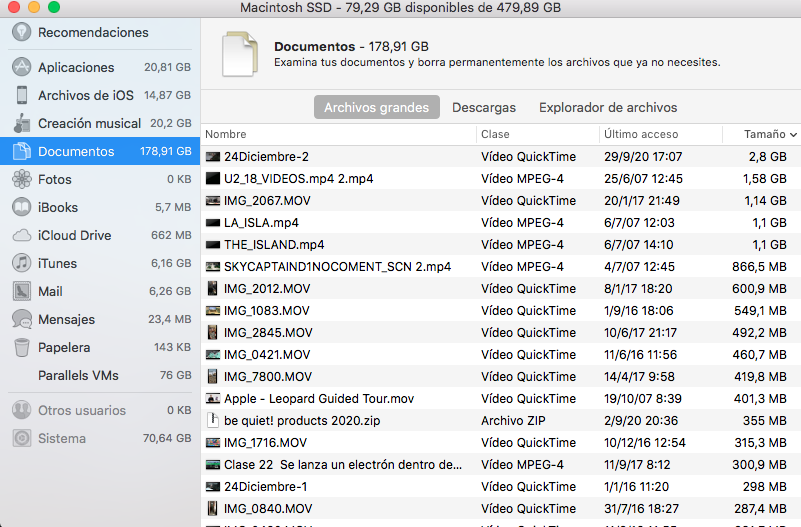Image resolution: width=801 pixels, height=527 pixels.
Task: Click the Archivo ZIP class cell
Action: 513,420
